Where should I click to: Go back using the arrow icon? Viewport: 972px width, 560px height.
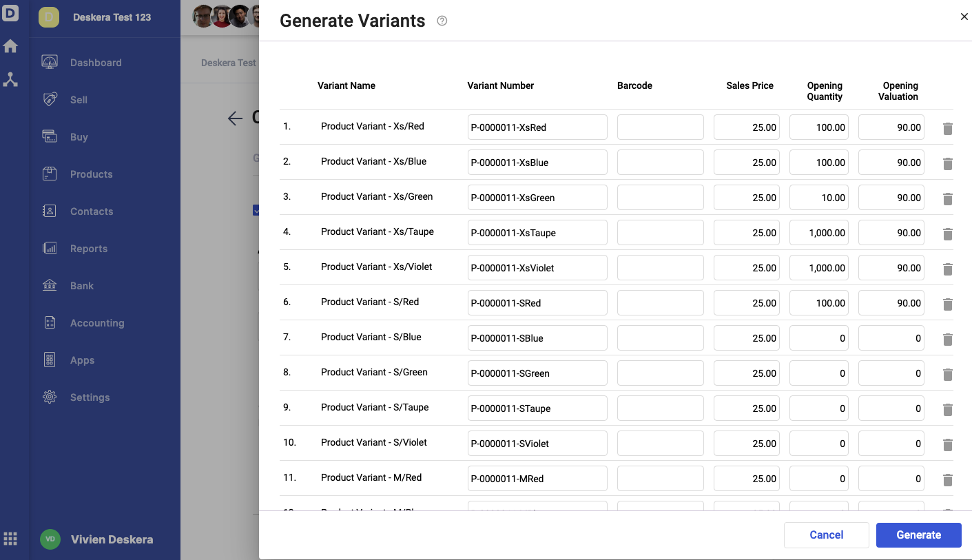[x=235, y=118]
